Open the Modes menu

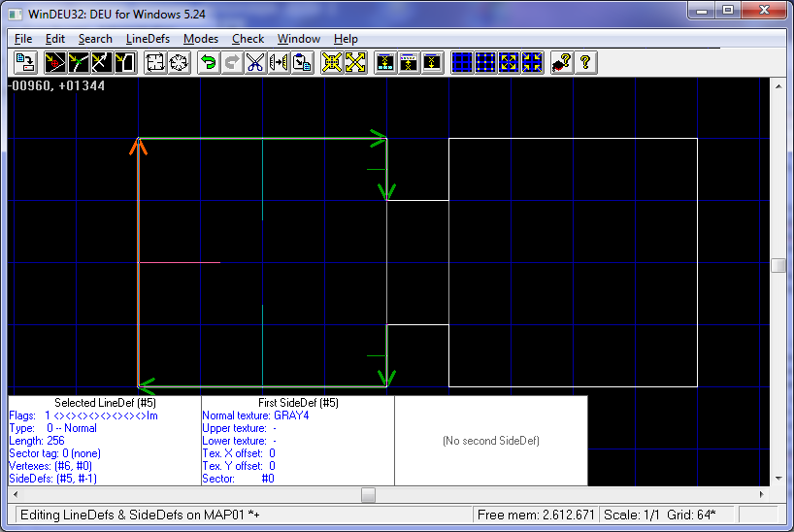coord(201,39)
